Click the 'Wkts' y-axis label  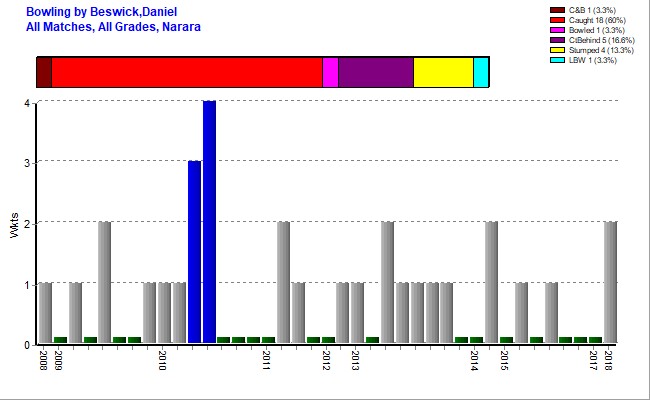click(15, 225)
